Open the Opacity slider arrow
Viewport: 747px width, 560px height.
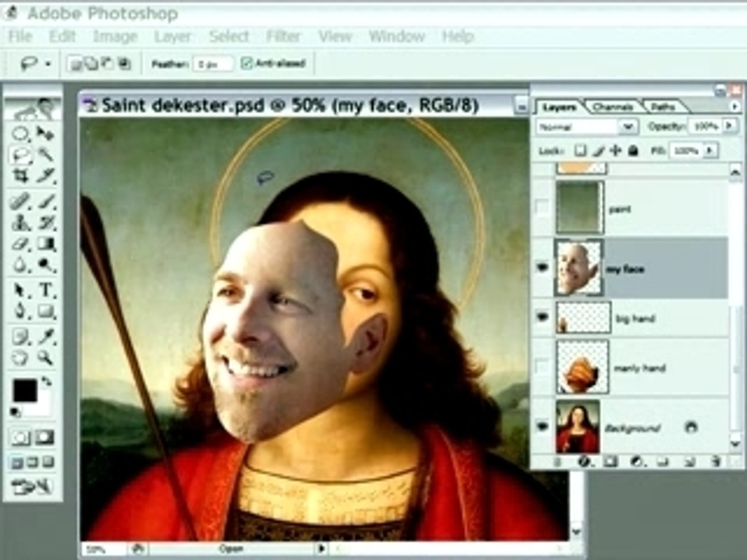730,125
